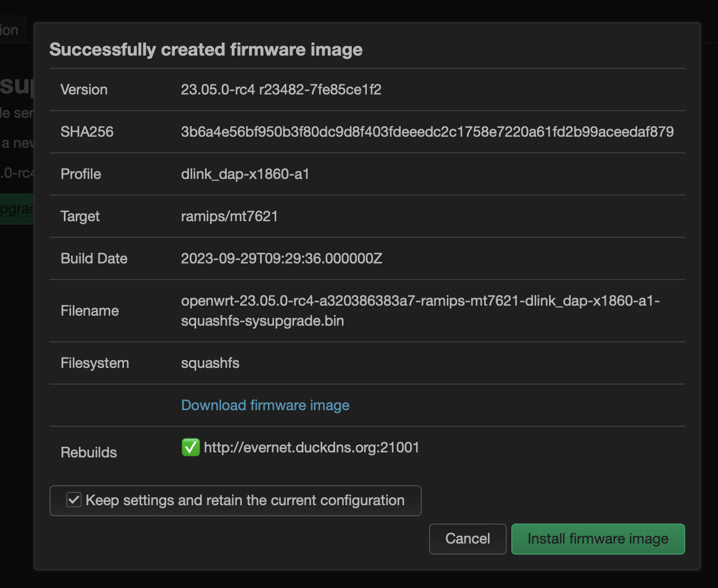Click the green checkmark rebuild status icon
This screenshot has height=588, width=718.
(191, 447)
